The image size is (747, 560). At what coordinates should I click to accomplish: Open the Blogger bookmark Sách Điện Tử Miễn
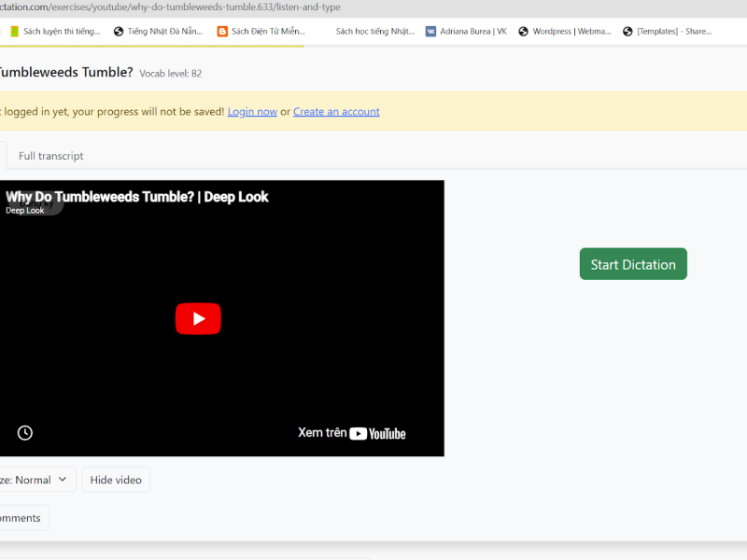click(261, 31)
